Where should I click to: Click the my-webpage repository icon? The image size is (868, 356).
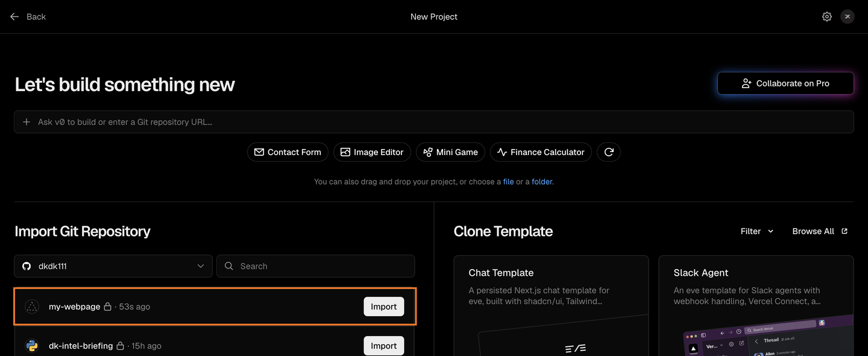point(32,307)
